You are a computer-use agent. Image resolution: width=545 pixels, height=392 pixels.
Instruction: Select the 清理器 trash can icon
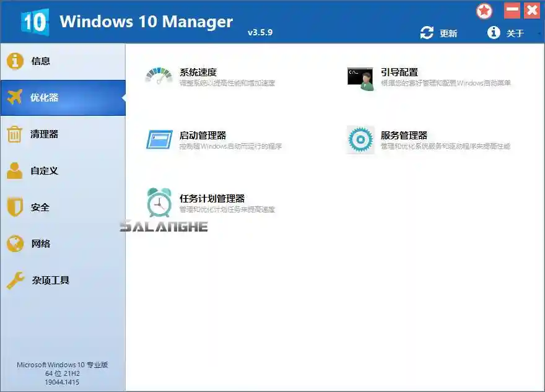(x=15, y=134)
